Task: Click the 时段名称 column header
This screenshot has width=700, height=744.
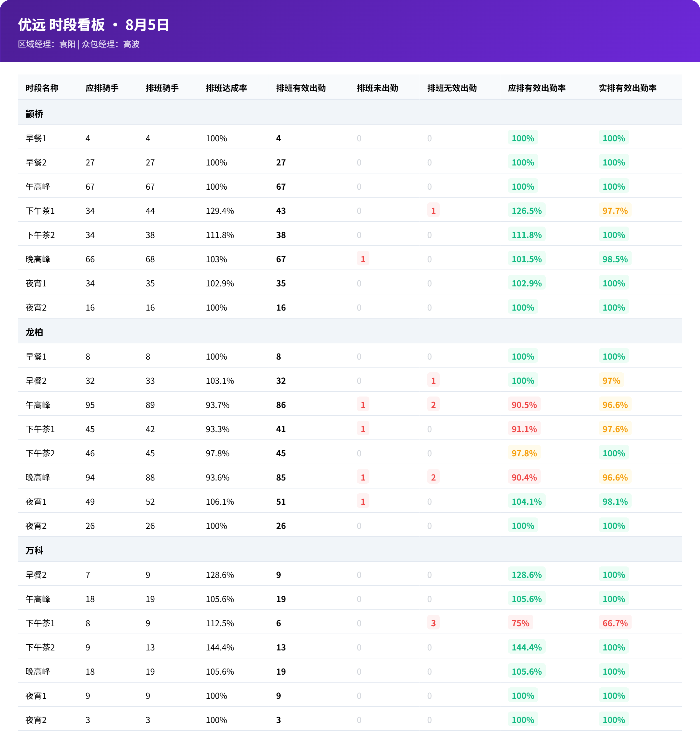Action: point(42,88)
